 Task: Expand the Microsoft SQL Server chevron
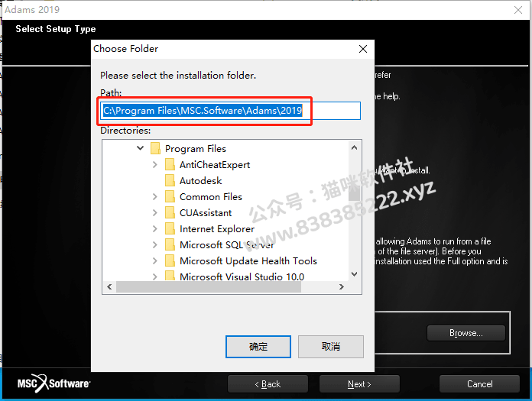coord(154,244)
